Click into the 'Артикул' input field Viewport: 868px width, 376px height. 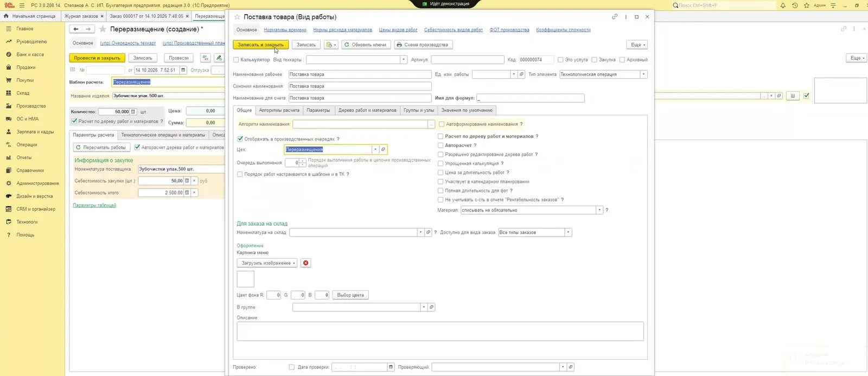tap(467, 60)
